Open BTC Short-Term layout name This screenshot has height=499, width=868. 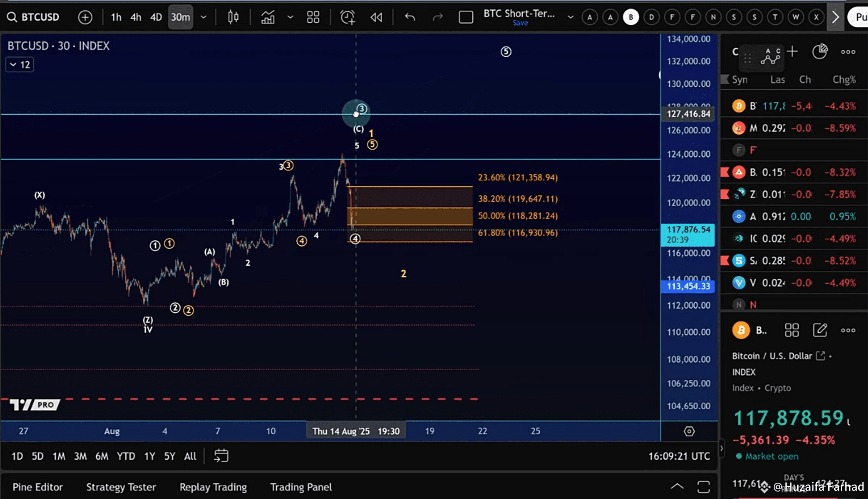[519, 14]
